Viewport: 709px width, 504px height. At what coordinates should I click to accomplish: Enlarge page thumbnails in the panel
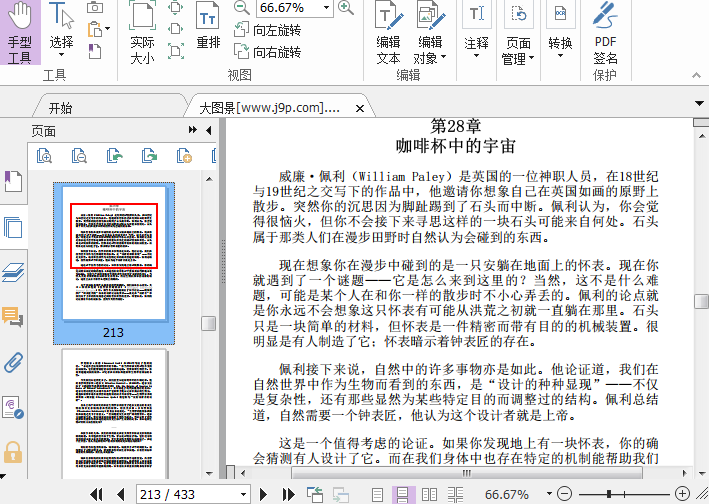44,156
